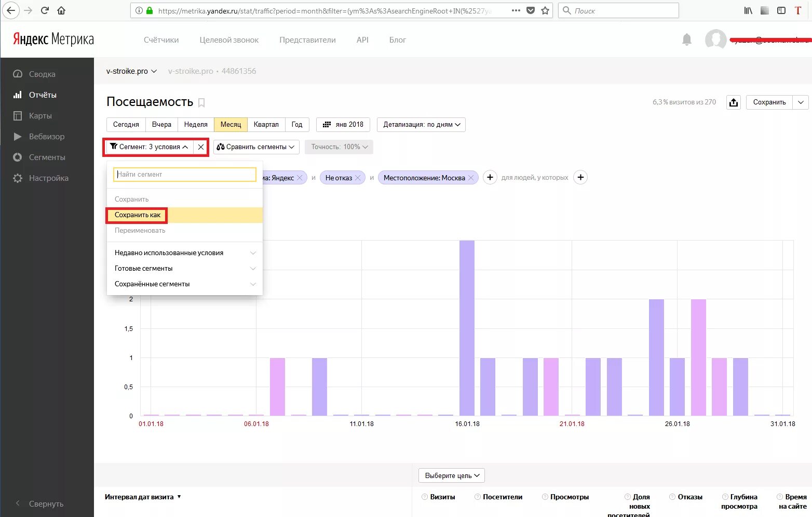Viewport: 812px width, 517px height.
Task: Expand Недавно использованные условия
Action: [x=184, y=253]
